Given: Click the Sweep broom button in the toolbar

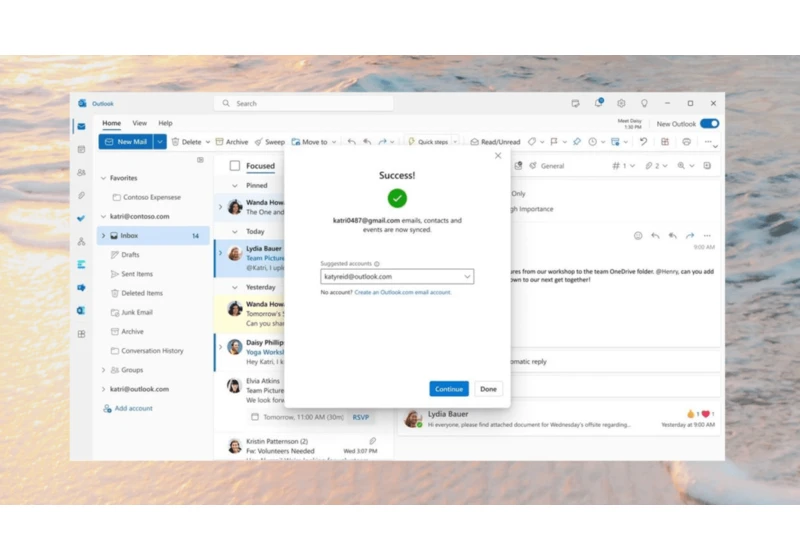Looking at the screenshot, I should tap(269, 142).
